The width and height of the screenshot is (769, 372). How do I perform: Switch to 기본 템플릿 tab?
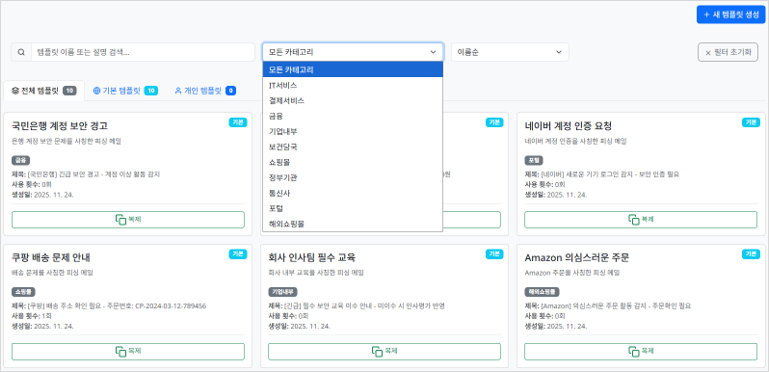coord(125,91)
